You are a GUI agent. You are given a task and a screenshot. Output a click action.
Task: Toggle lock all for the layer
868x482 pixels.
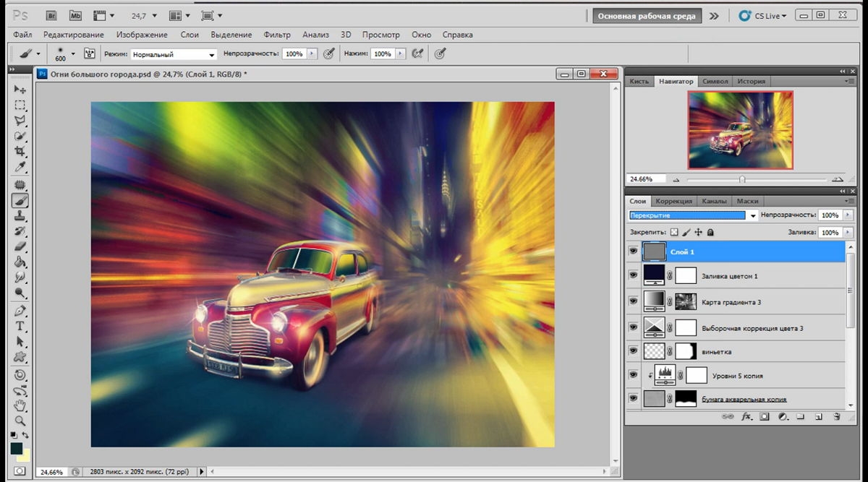pos(710,233)
